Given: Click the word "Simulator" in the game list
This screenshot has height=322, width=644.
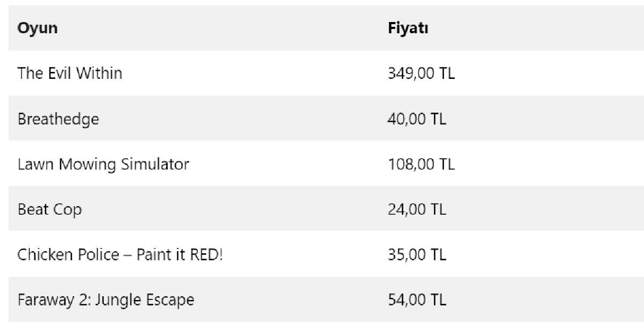Looking at the screenshot, I should click(x=155, y=164).
